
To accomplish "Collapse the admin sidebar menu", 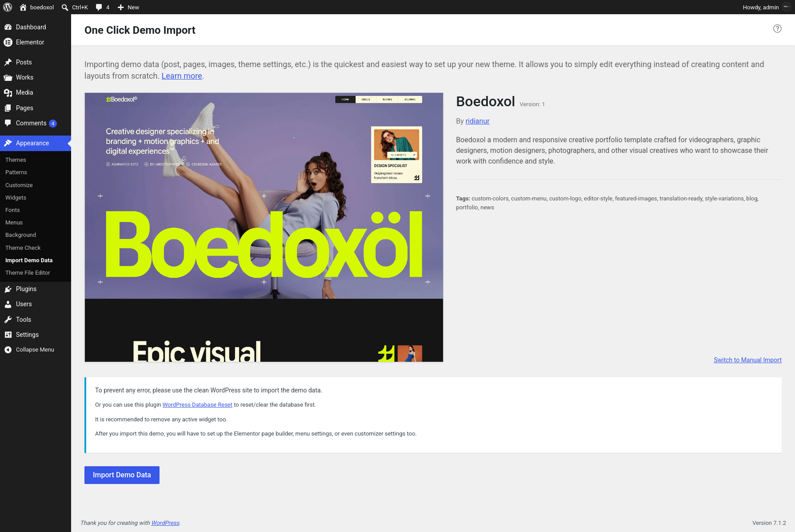I will (36, 350).
